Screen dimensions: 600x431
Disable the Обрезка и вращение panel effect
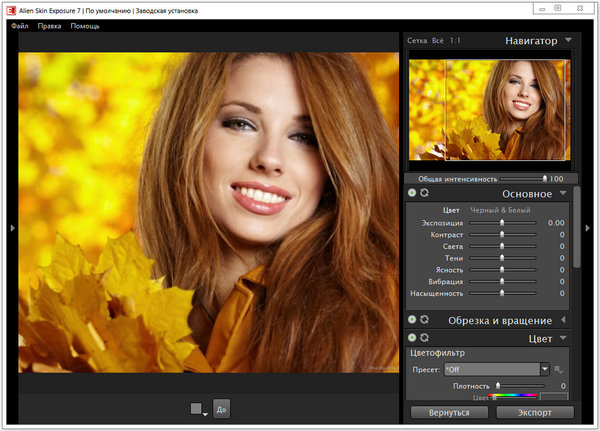(x=412, y=320)
